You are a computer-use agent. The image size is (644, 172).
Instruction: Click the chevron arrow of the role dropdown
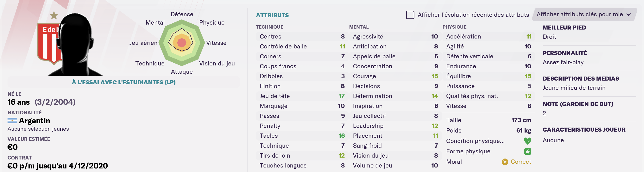pos(629,15)
